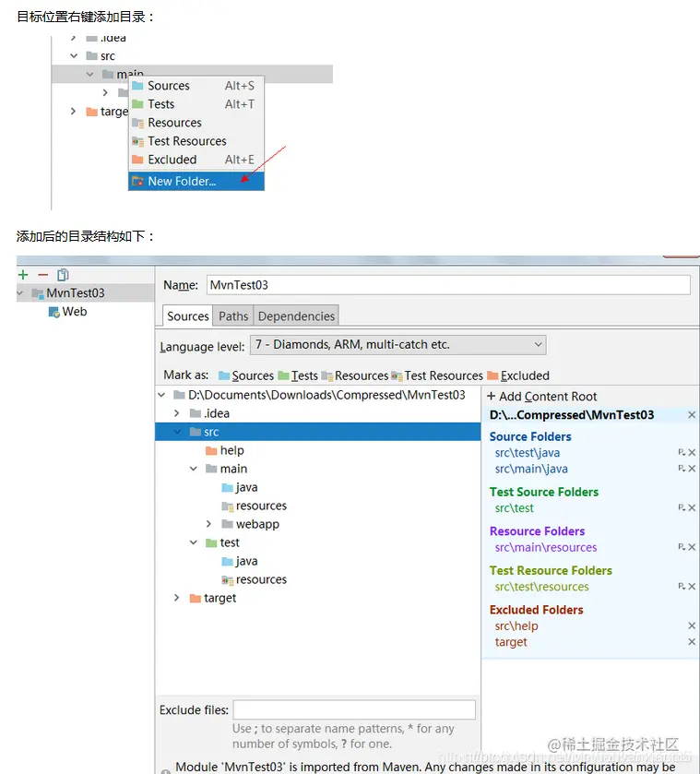Open the Paths tab
Viewport: 700px width, 774px height.
[233, 316]
